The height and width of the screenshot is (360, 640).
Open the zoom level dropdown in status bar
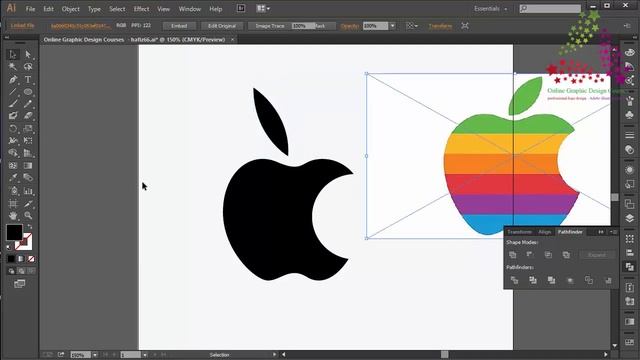(x=95, y=355)
